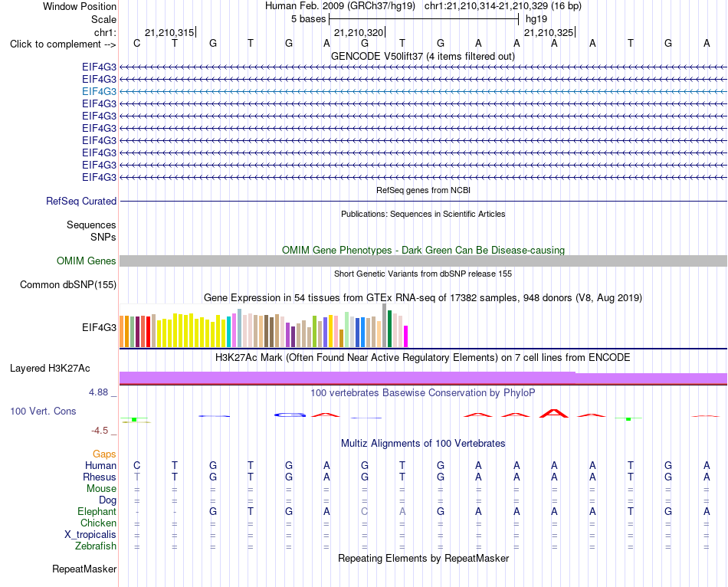Click the PhyloP Basewise Conservation title
728x587 pixels.
pos(423,393)
